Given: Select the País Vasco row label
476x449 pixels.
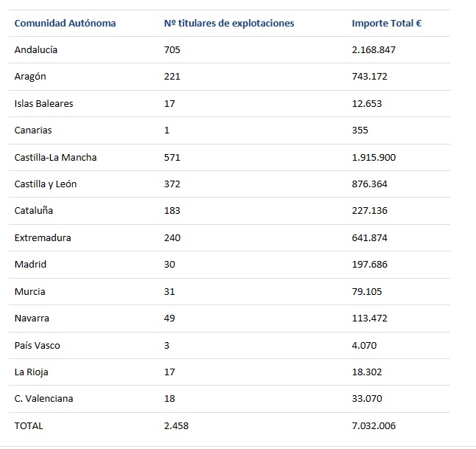Looking at the screenshot, I should pos(37,345).
